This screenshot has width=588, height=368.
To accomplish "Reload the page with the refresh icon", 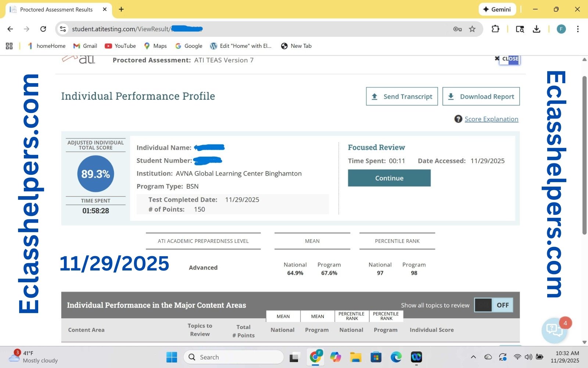I will [x=43, y=29].
